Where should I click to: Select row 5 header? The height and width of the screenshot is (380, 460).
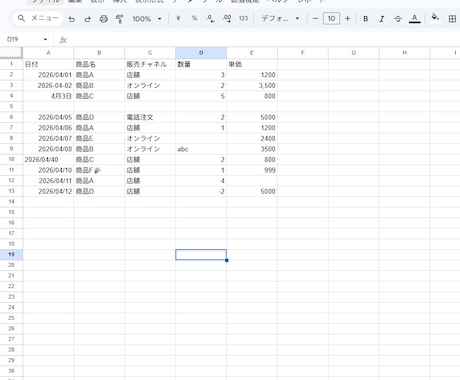[x=11, y=106]
